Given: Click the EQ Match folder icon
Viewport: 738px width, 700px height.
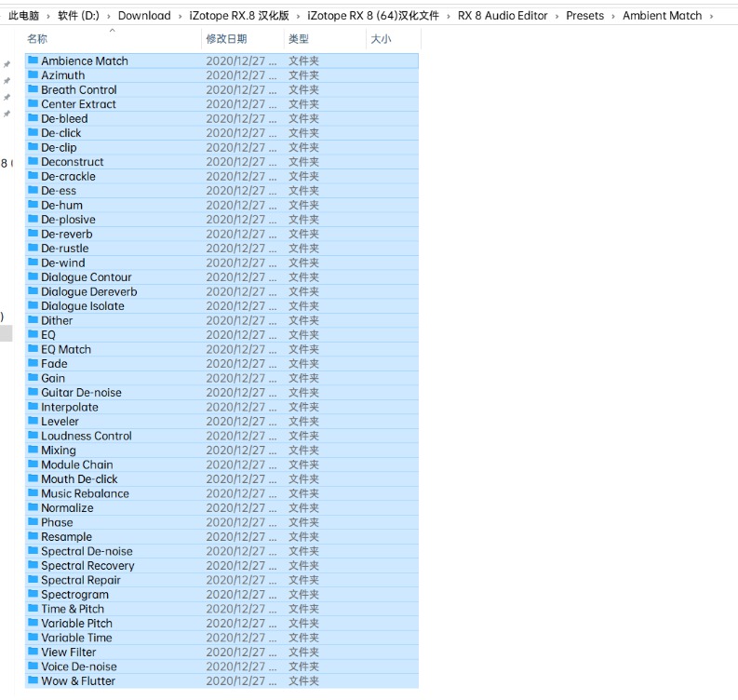Looking at the screenshot, I should point(33,349).
